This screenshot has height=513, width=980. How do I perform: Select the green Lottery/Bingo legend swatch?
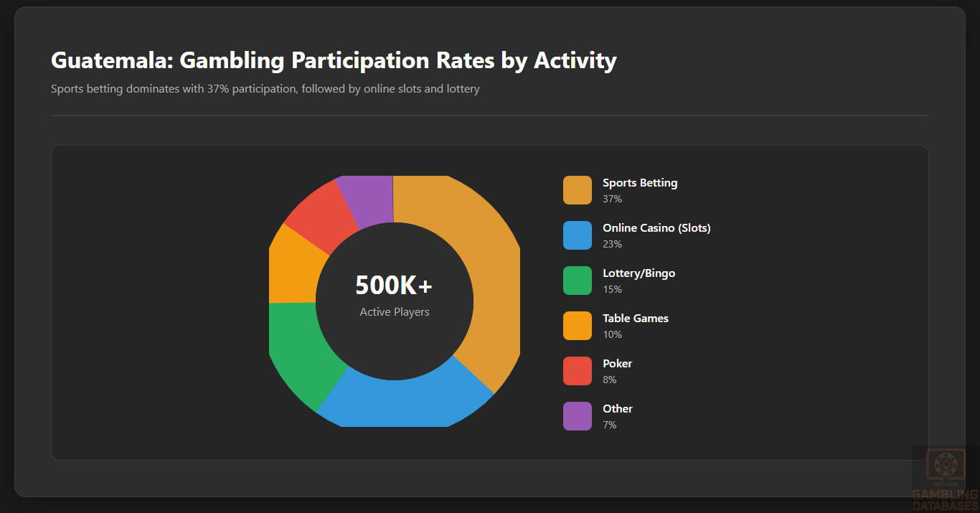pos(577,281)
